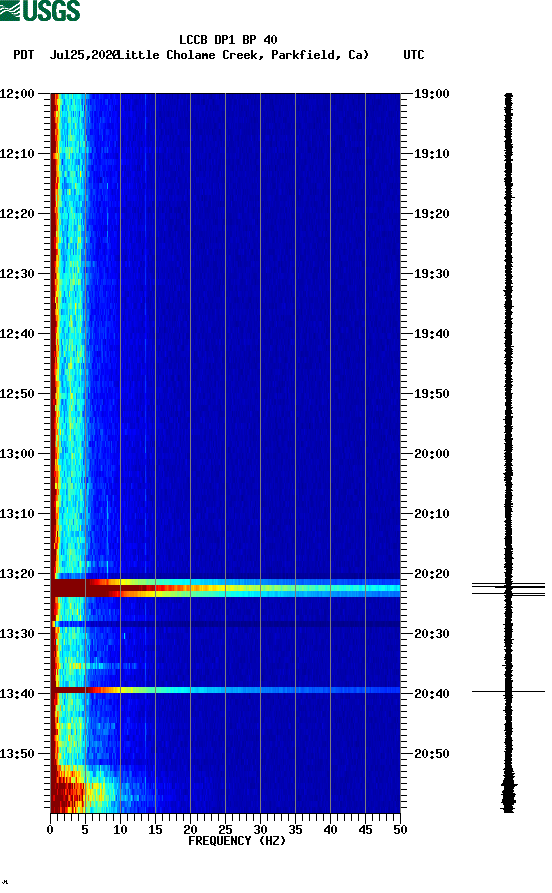Click the 5 Hz frequency axis label
Screen dimensions: 552x893
pos(85,830)
